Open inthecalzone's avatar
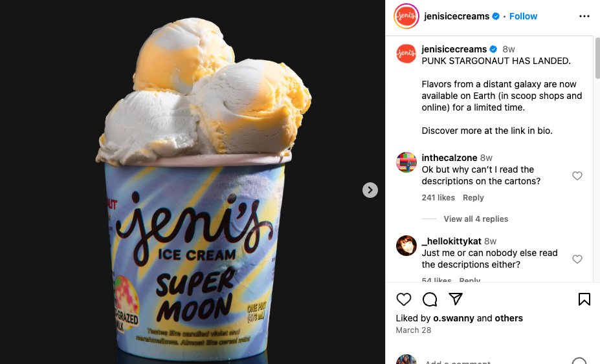The image size is (600, 364). coord(406,162)
